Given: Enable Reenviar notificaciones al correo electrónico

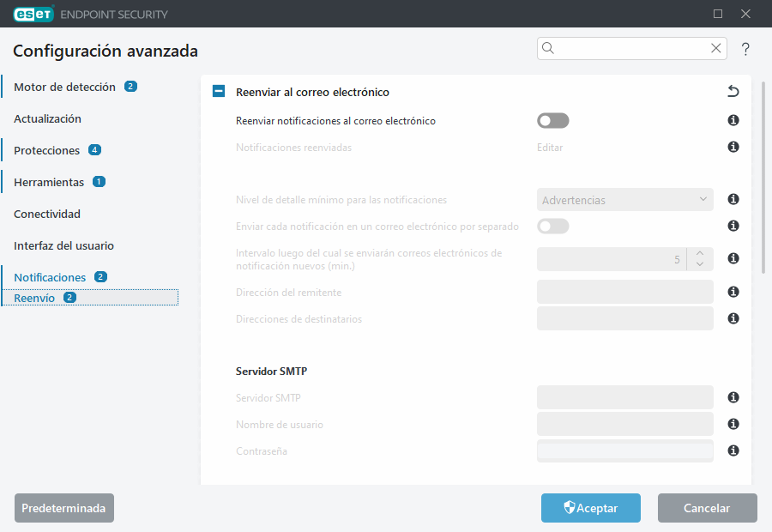Looking at the screenshot, I should [x=552, y=120].
